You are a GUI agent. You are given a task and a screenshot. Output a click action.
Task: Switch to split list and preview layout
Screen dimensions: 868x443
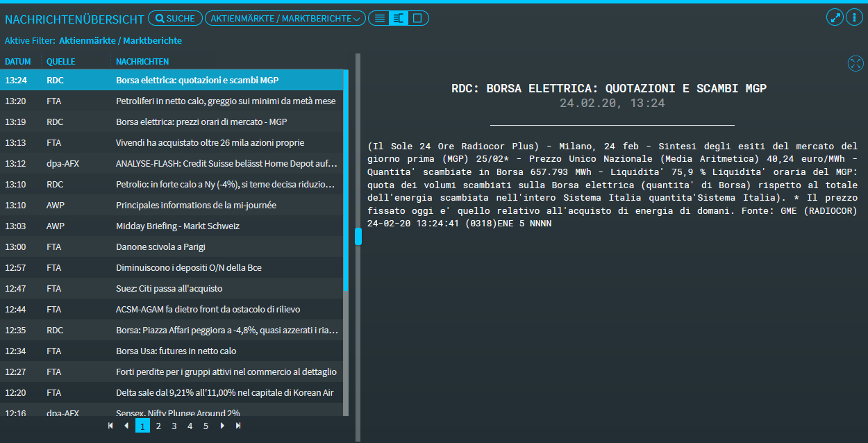tap(398, 19)
